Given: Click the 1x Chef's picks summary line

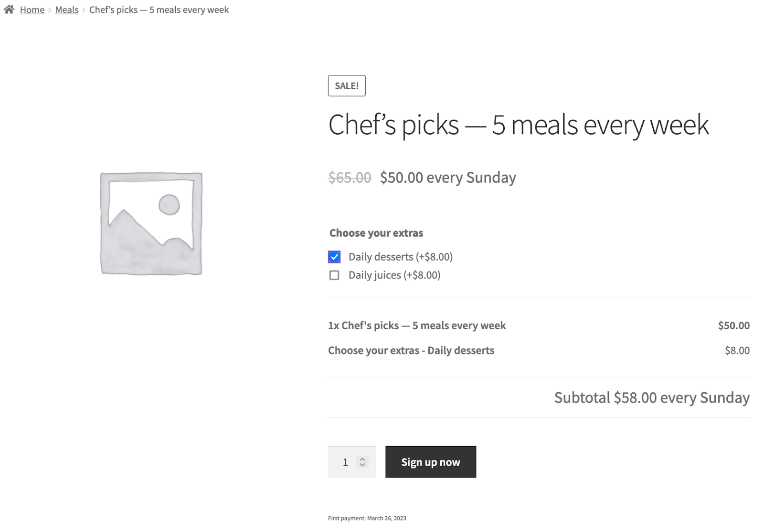Looking at the screenshot, I should point(417,325).
